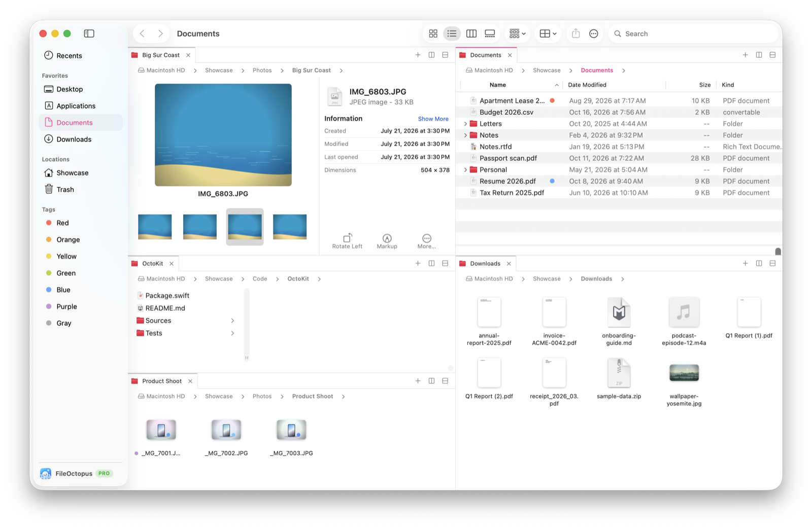Sort by the Name column header
Screen dimensions: 812x529
pyautogui.click(x=512, y=85)
